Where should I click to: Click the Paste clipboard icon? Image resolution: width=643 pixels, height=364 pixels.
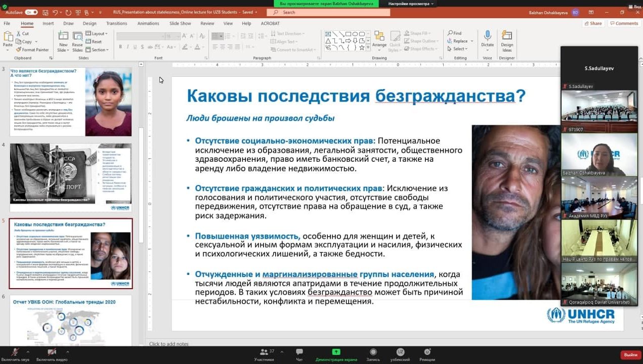(8, 37)
